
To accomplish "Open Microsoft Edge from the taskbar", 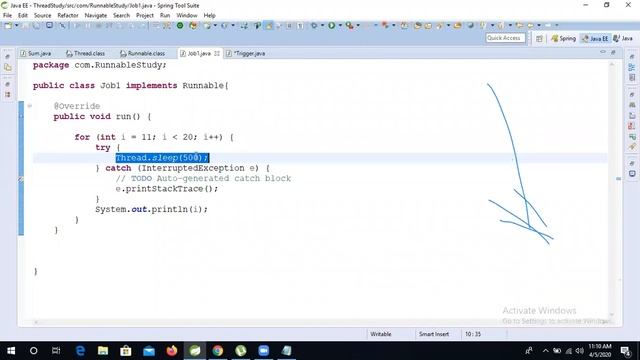I will click(80, 351).
